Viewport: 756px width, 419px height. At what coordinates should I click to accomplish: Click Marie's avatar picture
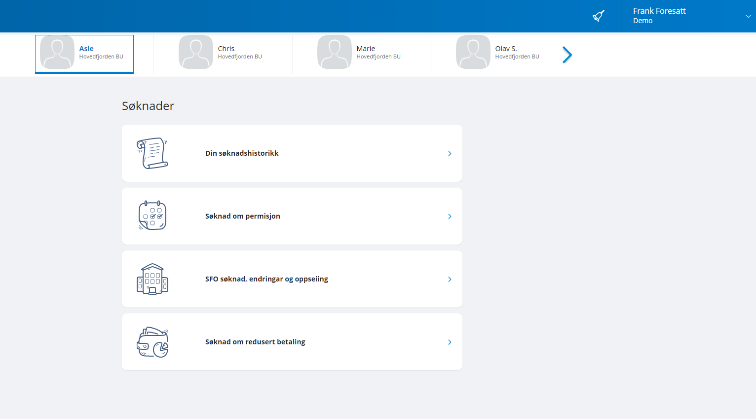tap(335, 53)
